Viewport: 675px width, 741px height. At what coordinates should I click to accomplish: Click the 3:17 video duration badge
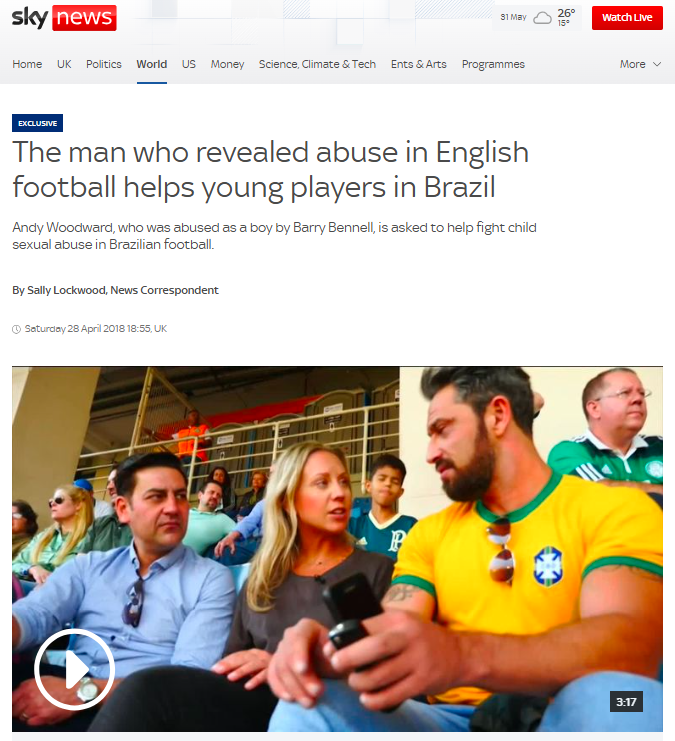626,702
